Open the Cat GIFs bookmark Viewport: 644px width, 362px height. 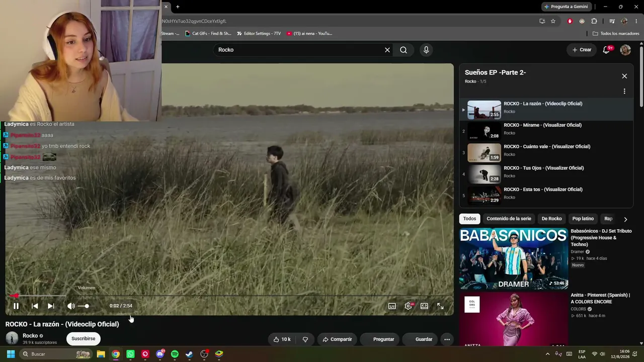point(208,34)
